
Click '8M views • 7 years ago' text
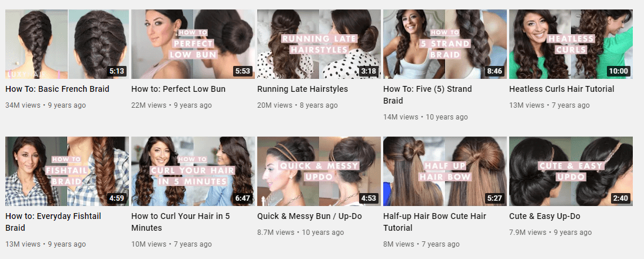(421, 245)
